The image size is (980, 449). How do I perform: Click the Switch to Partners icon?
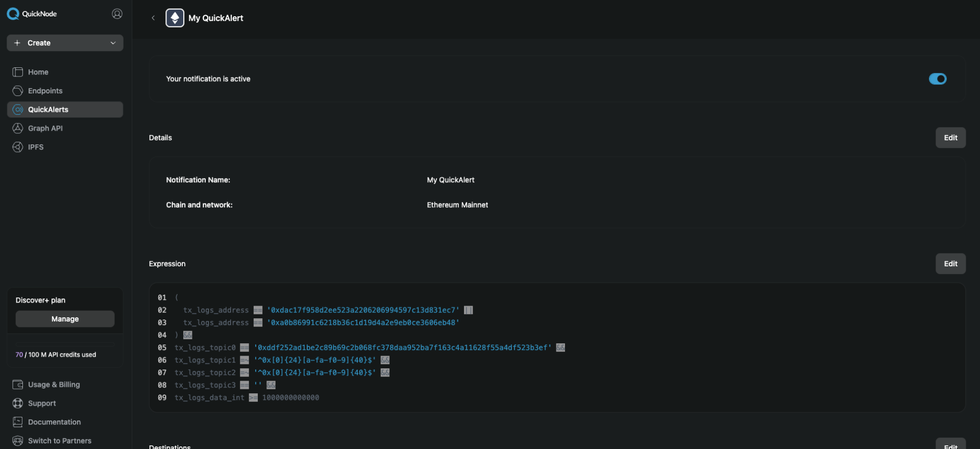18,441
